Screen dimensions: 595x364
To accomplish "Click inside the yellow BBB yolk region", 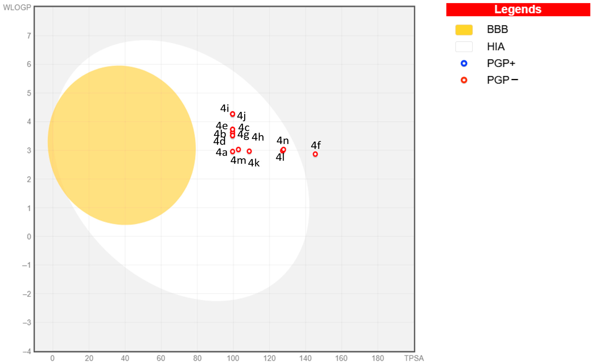I will (121, 145).
